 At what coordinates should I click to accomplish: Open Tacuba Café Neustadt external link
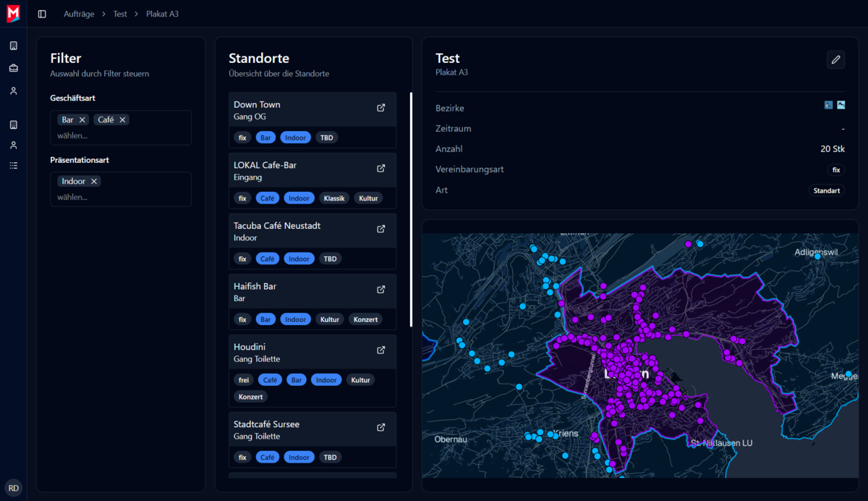381,229
